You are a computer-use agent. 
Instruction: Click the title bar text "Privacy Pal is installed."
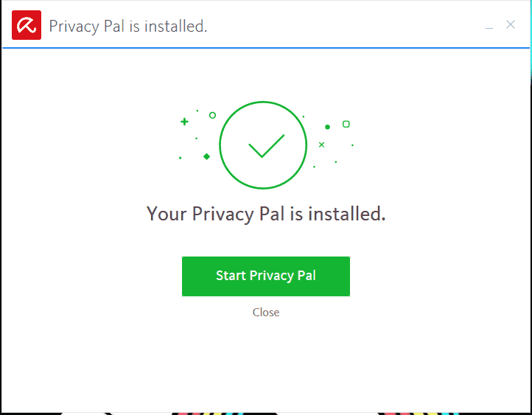point(127,27)
